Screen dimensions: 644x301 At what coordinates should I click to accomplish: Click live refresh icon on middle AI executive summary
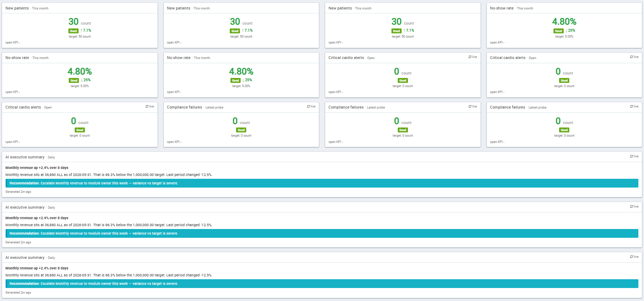click(x=634, y=207)
